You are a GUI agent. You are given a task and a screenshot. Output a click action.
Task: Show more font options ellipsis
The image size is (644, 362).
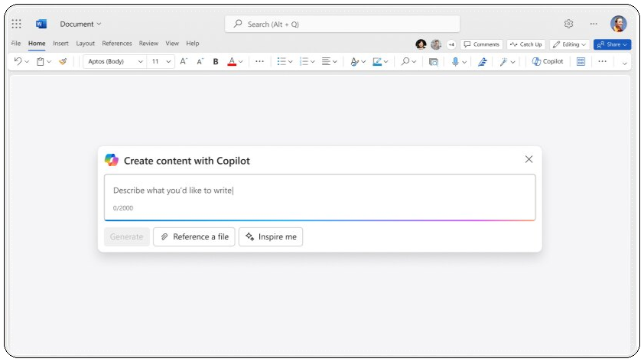click(x=259, y=61)
